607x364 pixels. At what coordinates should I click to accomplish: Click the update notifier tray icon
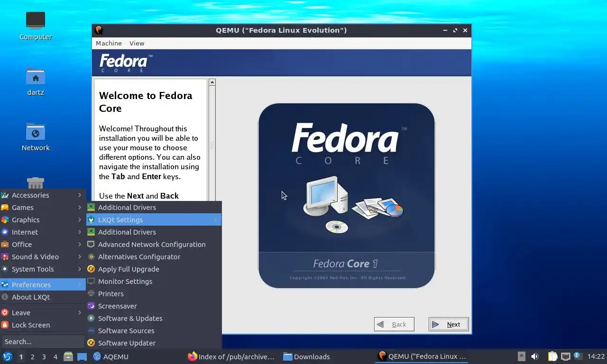pyautogui.click(x=578, y=356)
